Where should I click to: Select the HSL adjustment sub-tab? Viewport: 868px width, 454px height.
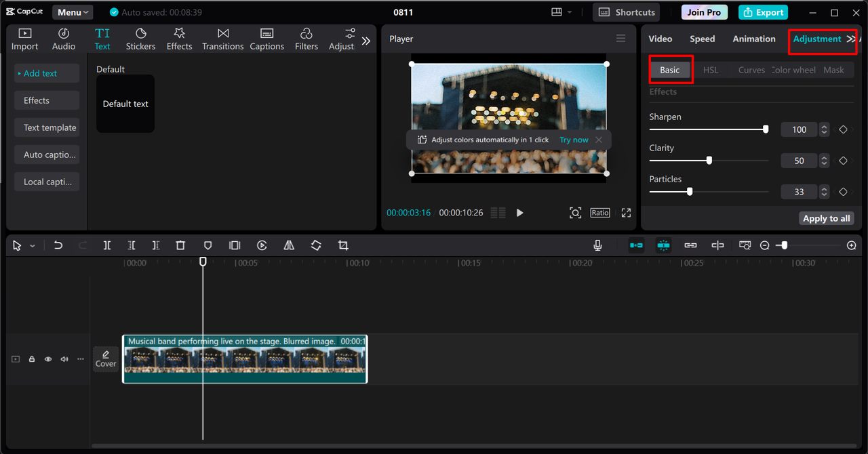(x=711, y=70)
